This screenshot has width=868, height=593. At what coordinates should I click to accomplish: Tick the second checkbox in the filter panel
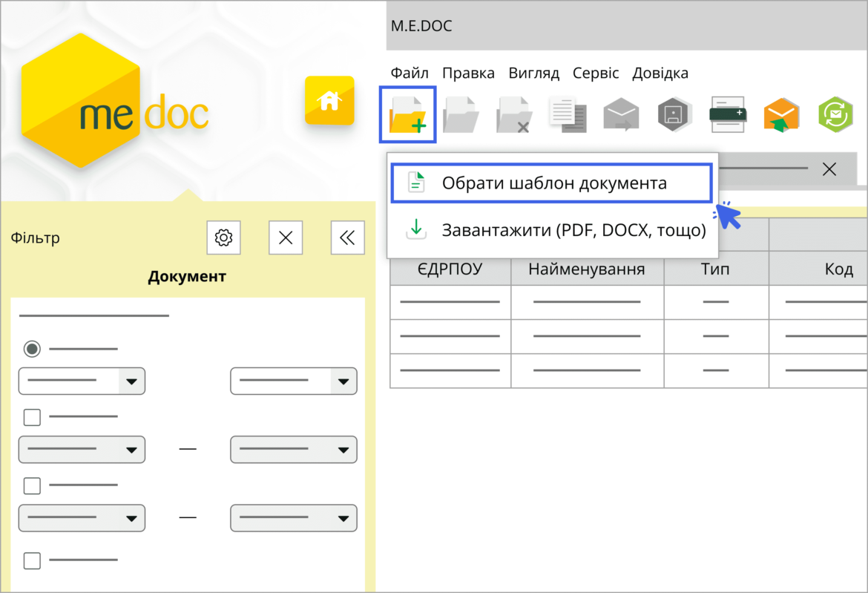[32, 485]
